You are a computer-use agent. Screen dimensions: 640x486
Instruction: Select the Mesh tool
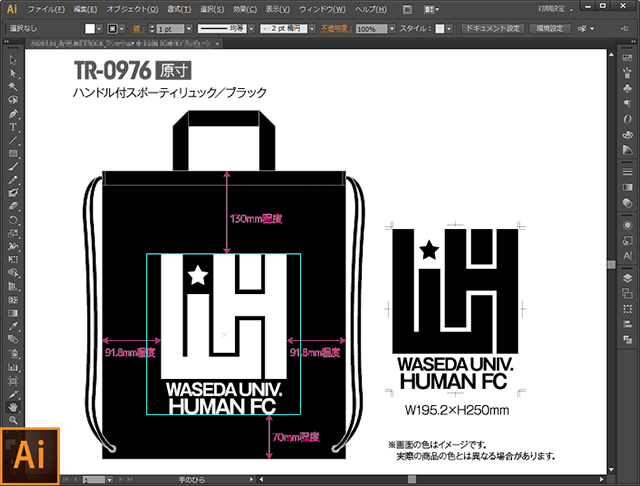(13, 300)
